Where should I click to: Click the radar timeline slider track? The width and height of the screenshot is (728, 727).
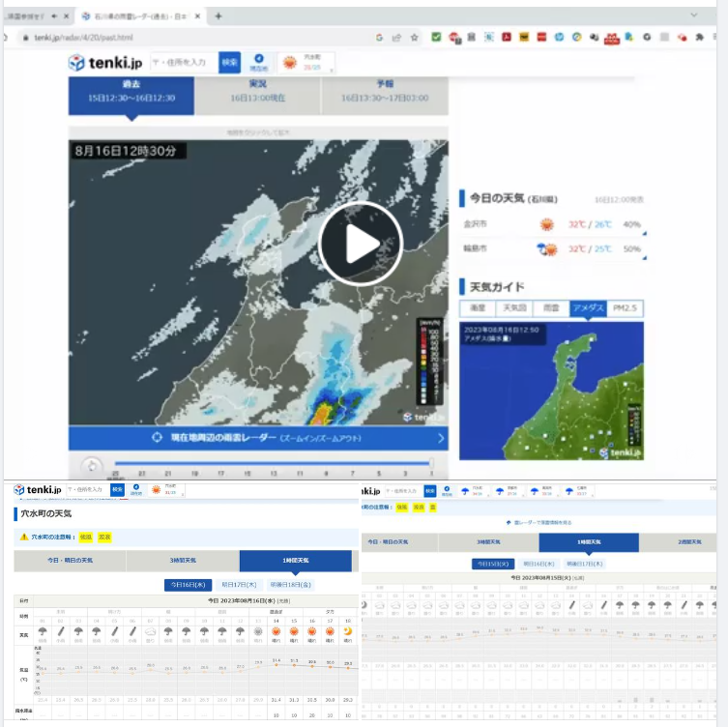pyautogui.click(x=271, y=464)
